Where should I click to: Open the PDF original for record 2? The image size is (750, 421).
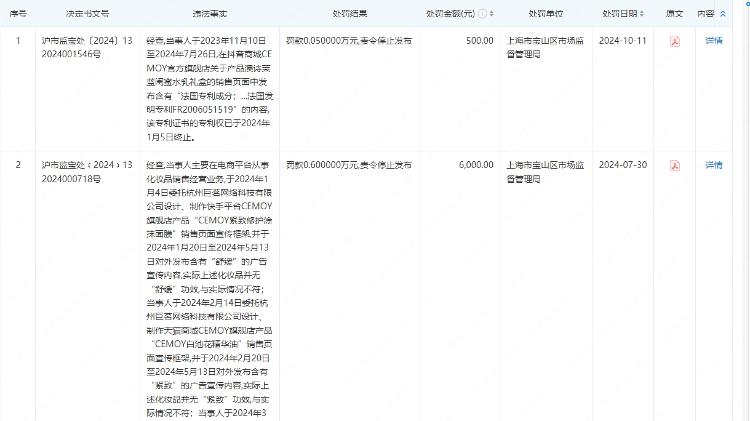pyautogui.click(x=674, y=165)
